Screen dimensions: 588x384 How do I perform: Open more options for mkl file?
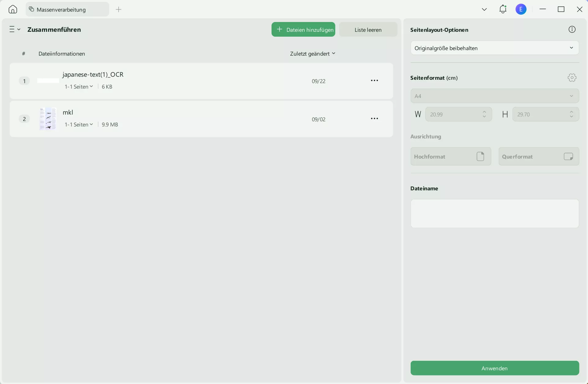[374, 119]
